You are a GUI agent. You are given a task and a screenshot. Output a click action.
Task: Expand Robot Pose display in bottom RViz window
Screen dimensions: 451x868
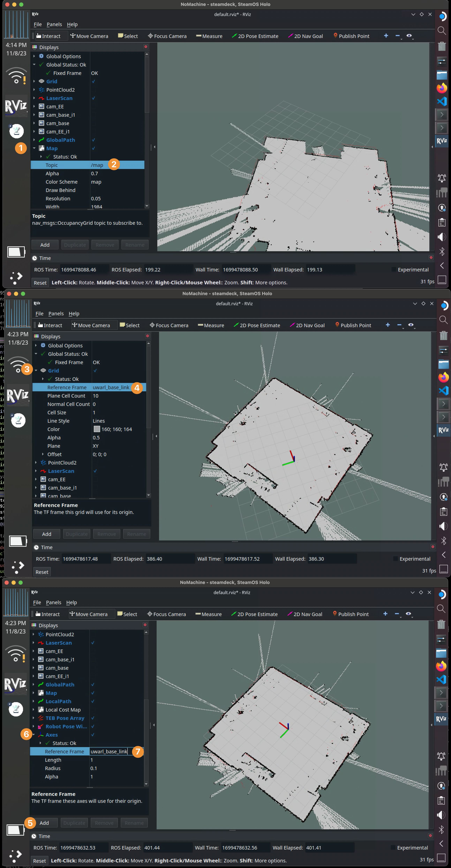click(33, 727)
